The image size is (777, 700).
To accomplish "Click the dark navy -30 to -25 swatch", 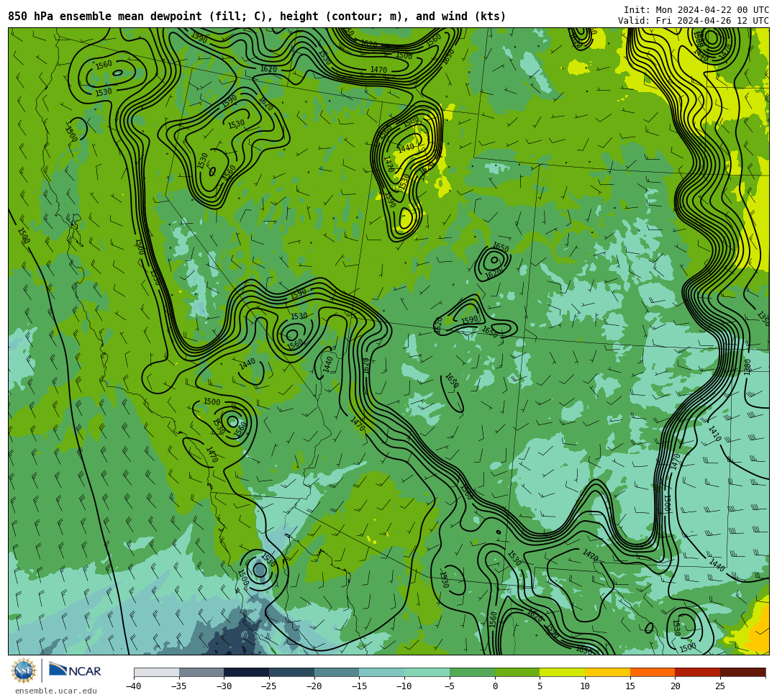I will click(x=247, y=672).
